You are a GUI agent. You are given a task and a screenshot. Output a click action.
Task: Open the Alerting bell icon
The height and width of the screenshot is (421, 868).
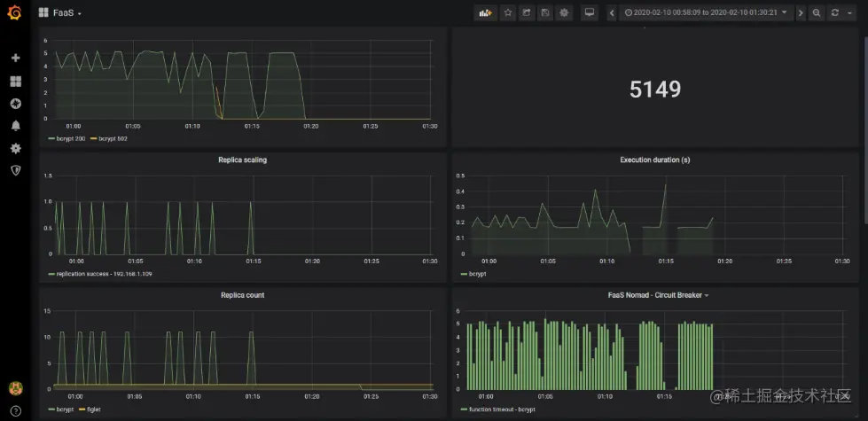coord(15,126)
